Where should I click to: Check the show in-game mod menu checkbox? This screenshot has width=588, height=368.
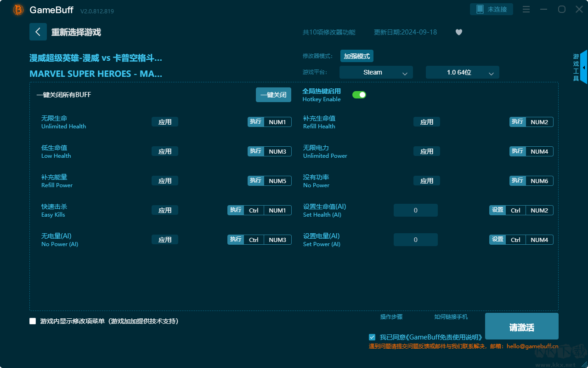point(33,321)
